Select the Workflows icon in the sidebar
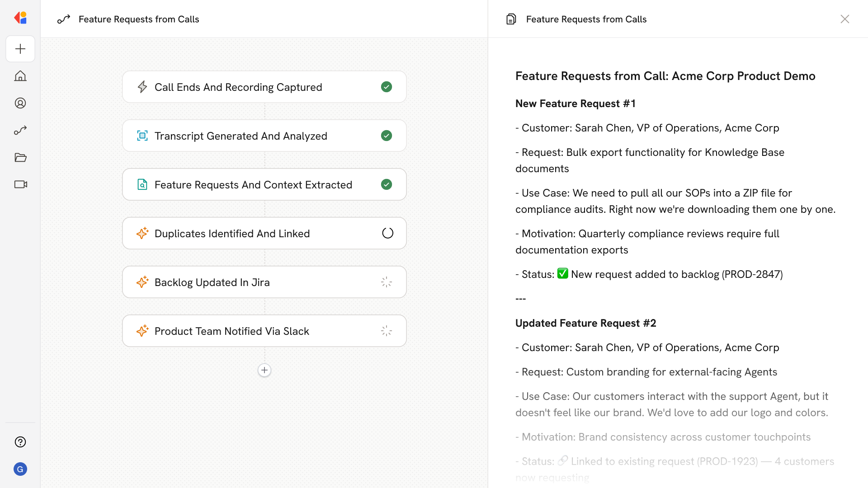Screen dimensions: 868x488 point(20,130)
